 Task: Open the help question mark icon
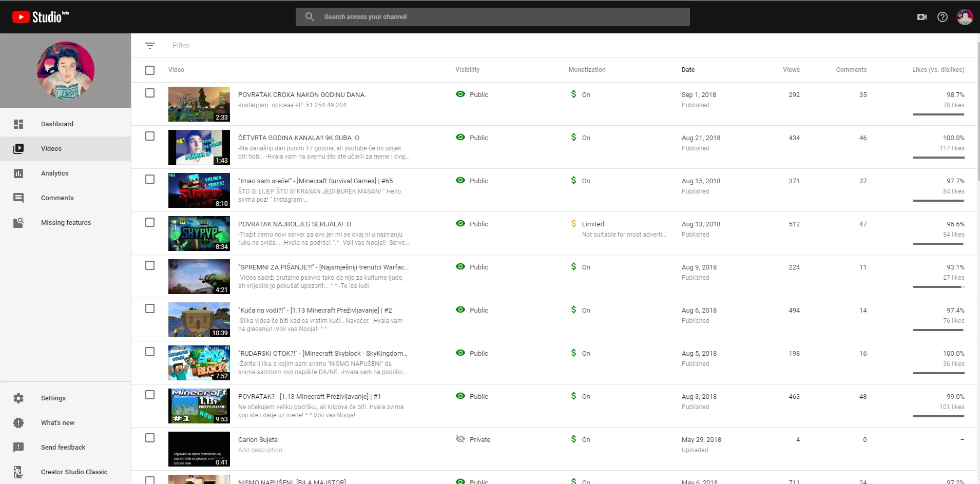942,17
